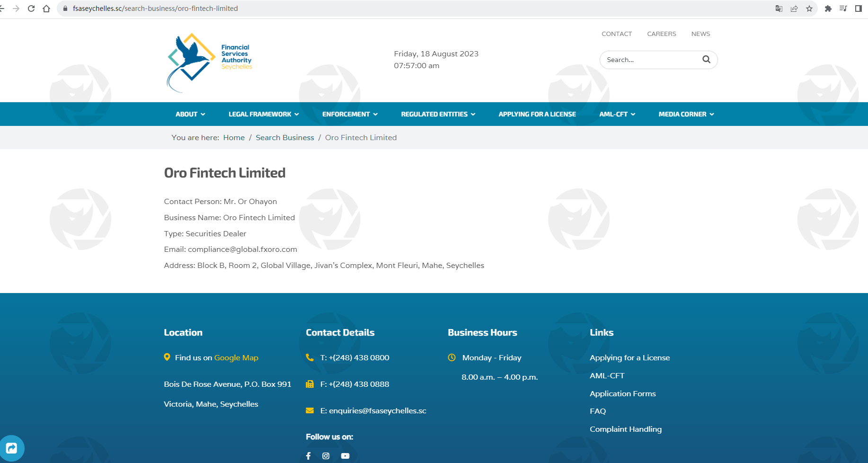Reload the page
The width and height of the screenshot is (868, 463).
[31, 9]
